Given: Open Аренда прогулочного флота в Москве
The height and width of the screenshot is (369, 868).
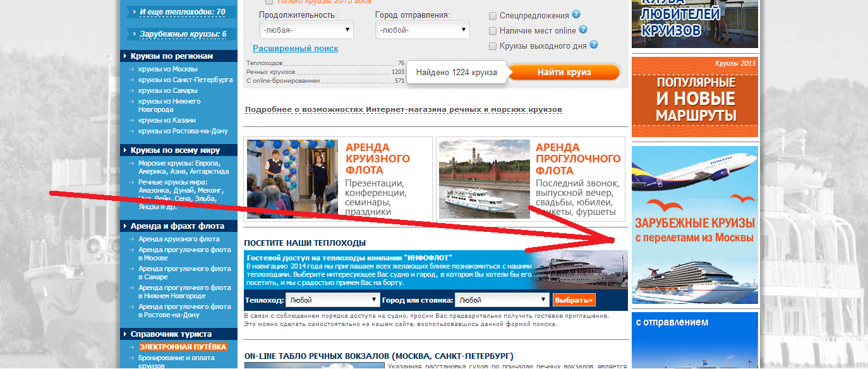Looking at the screenshot, I should 184,253.
